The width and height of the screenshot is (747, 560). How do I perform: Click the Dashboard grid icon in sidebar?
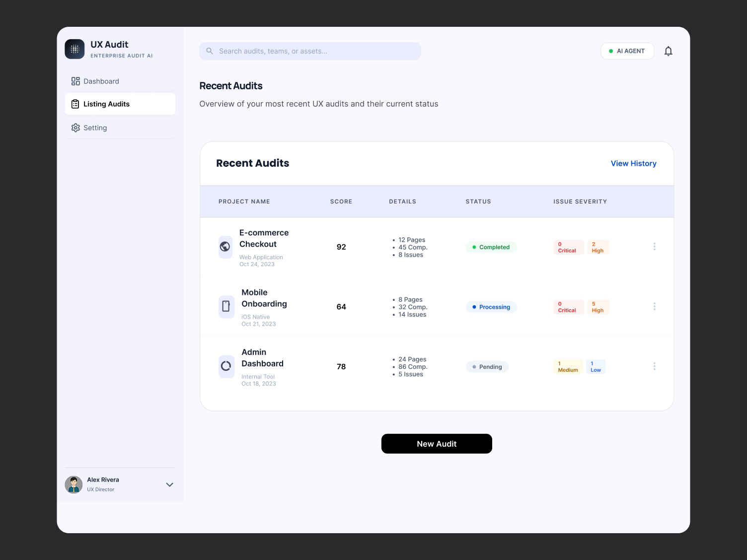[x=75, y=81]
